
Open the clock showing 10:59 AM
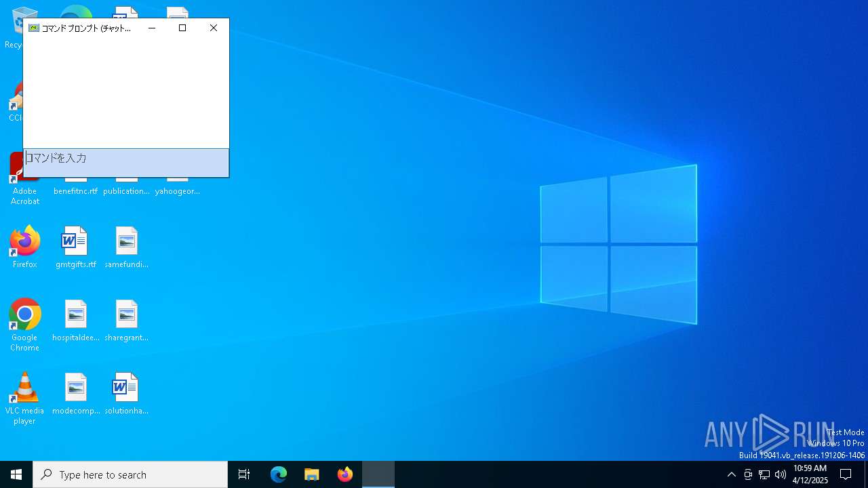tap(810, 474)
